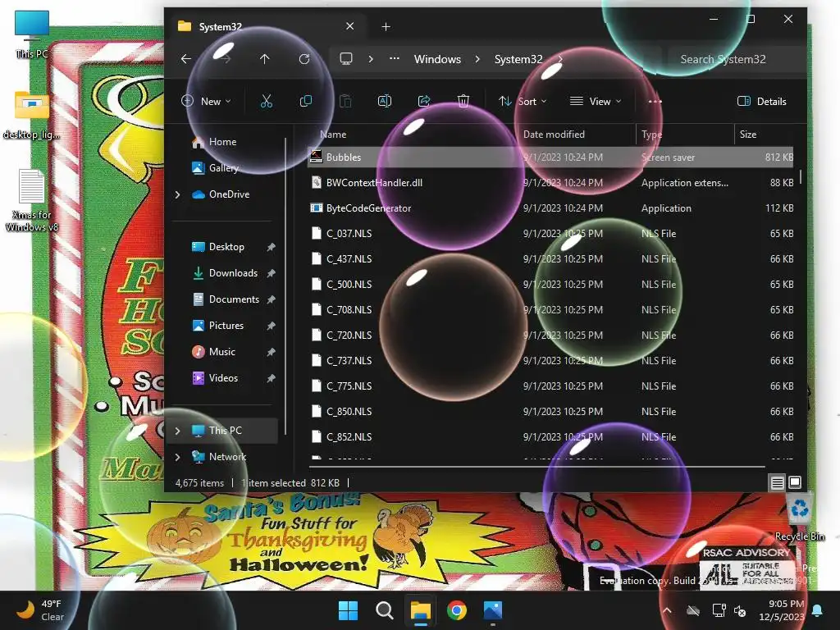The height and width of the screenshot is (630, 840).
Task: Open the collapsed path ellipsis in address bar
Action: [395, 59]
